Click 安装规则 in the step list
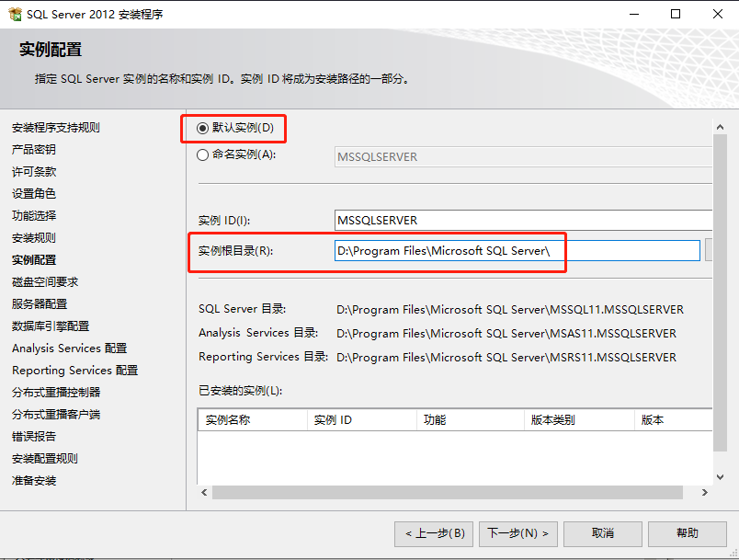The image size is (739, 560). [34, 238]
